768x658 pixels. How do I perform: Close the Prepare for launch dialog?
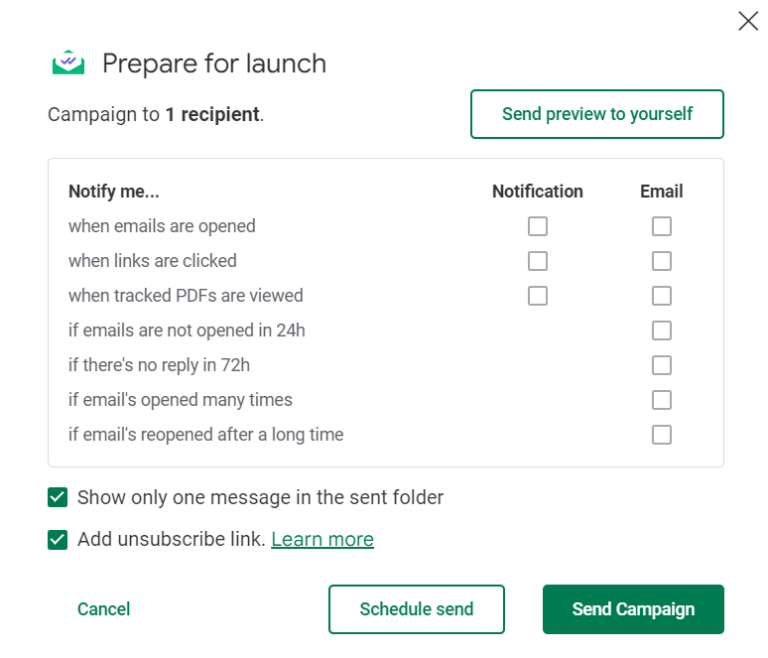click(x=748, y=21)
